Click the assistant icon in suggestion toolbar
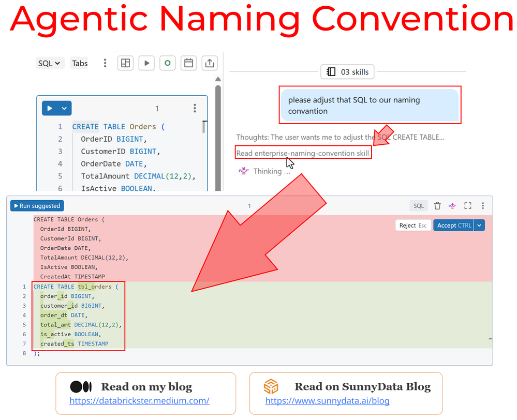 [x=452, y=206]
